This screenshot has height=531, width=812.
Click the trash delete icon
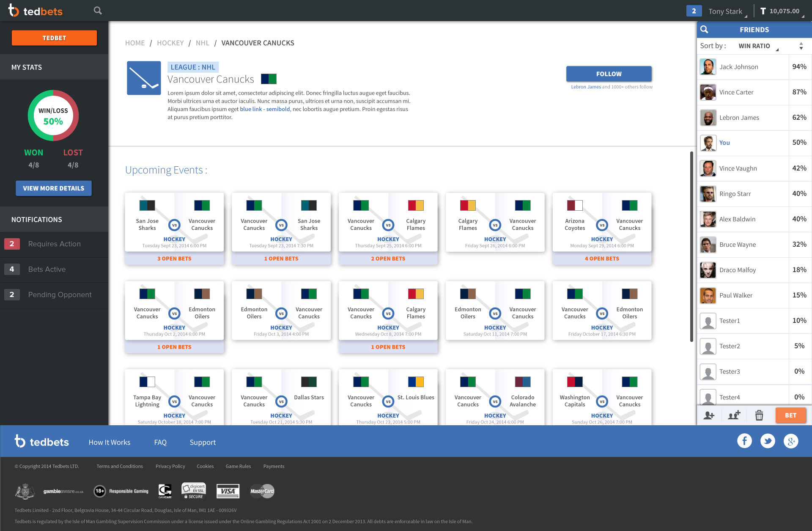[x=759, y=415]
